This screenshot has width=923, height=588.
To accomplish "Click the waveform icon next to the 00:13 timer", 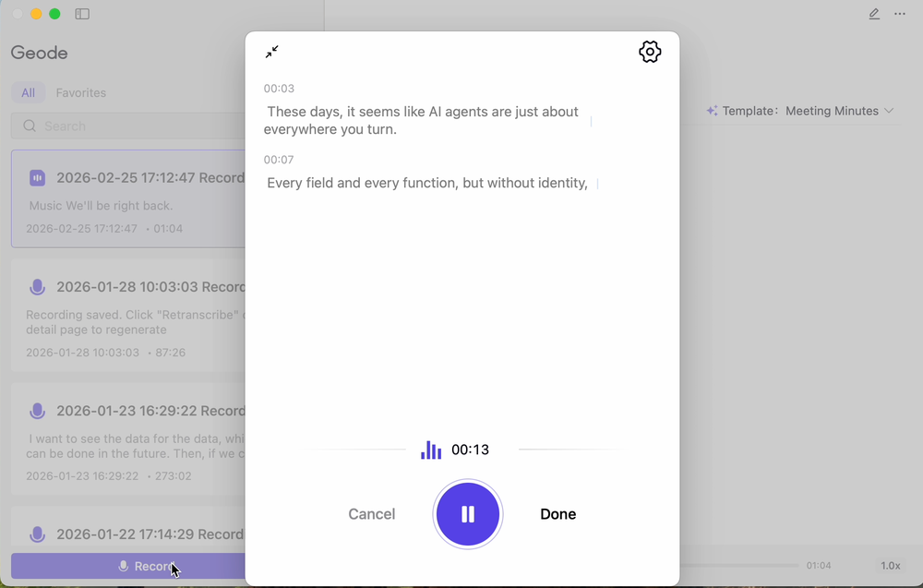I will pos(430,450).
